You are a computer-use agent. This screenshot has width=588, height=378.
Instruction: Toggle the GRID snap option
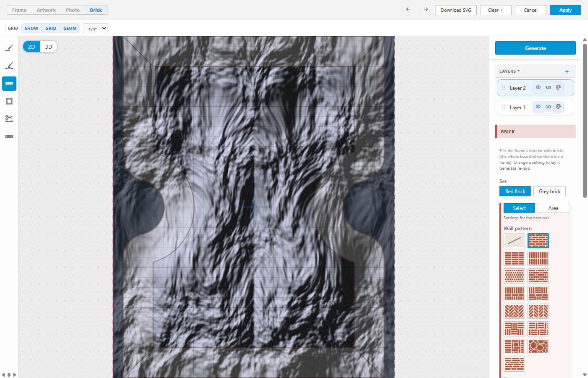[x=51, y=29]
